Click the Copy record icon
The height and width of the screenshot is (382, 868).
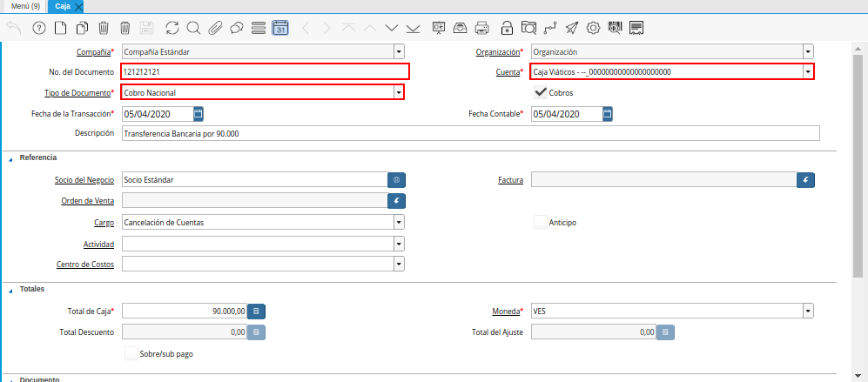point(82,28)
